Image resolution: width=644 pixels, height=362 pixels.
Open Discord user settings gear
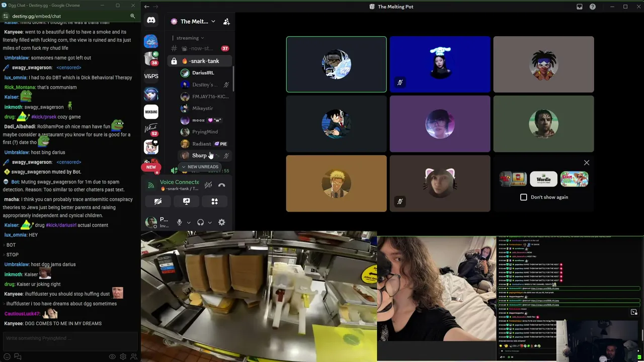tap(221, 222)
